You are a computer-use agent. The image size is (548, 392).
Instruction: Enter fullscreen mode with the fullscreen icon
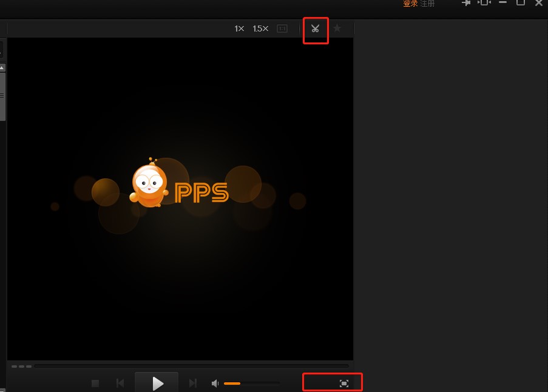point(344,384)
